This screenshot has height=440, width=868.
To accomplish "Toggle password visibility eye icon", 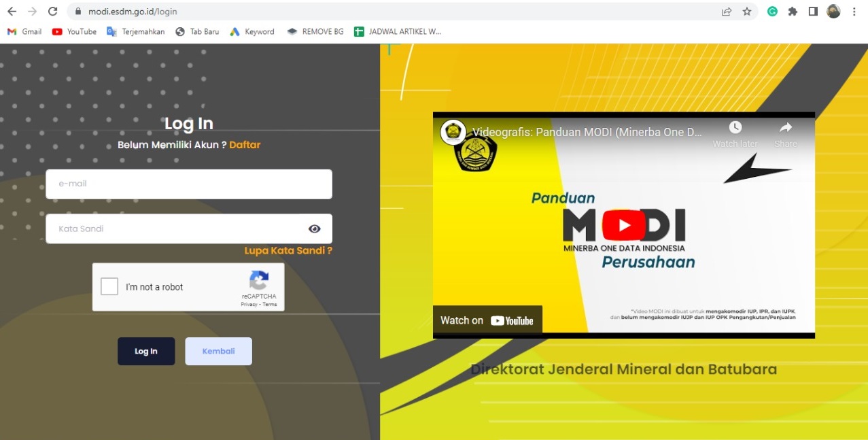I will (x=314, y=229).
